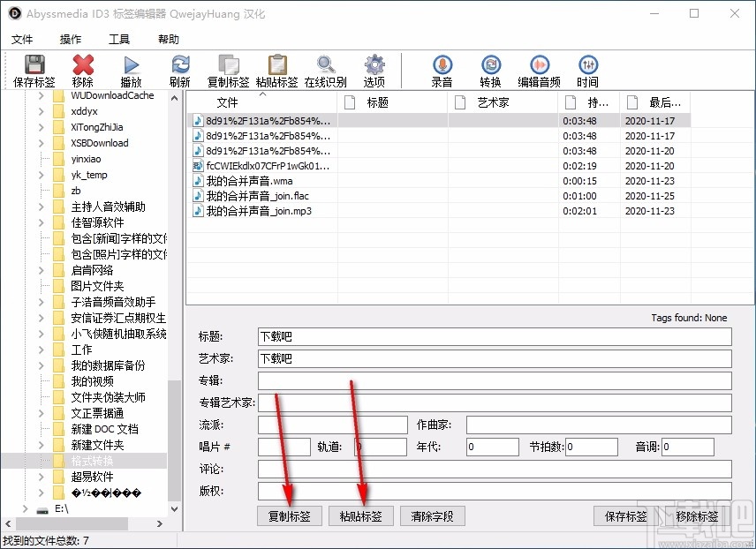756x549 pixels.
Task: Open the 选项 options gear icon
Action: [x=374, y=65]
